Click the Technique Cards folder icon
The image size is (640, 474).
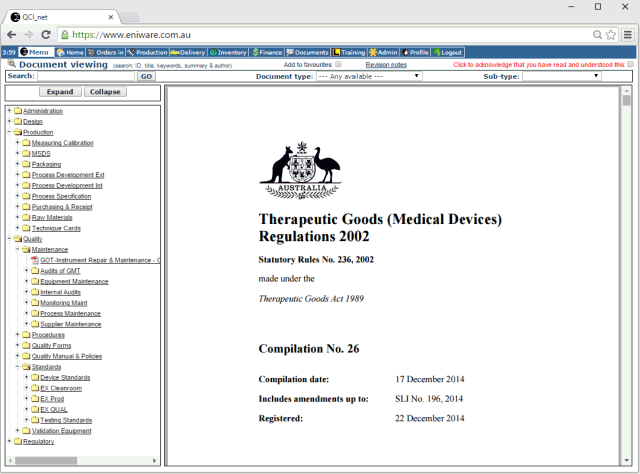point(27,228)
